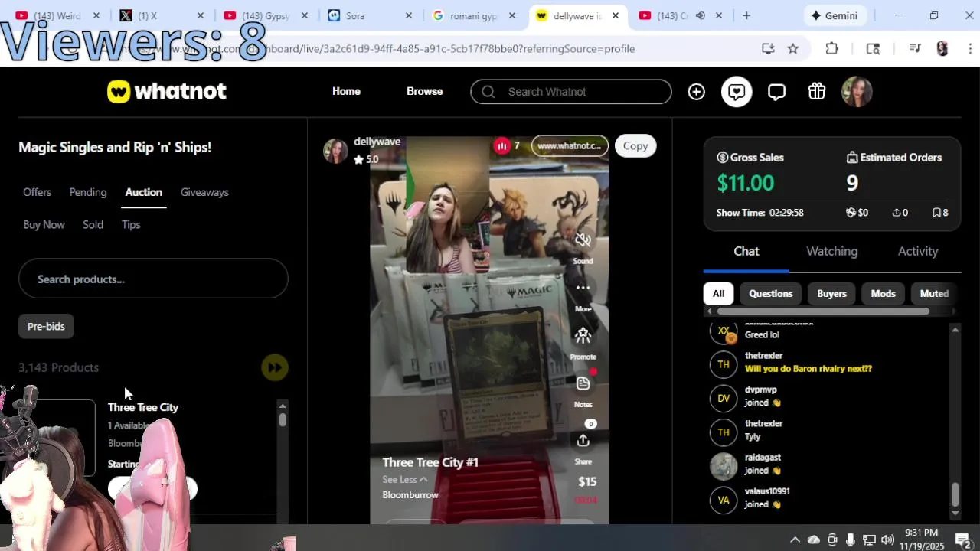Open taskbar volume icon

coord(887,540)
